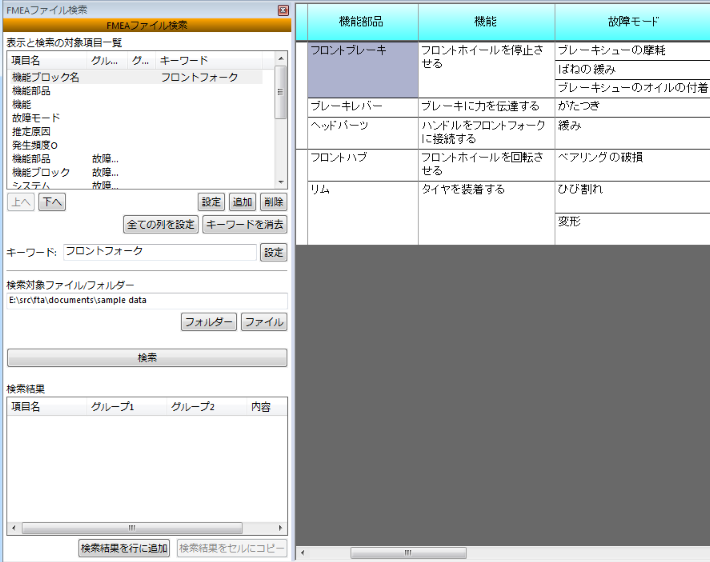The width and height of the screenshot is (710, 562).
Task: Select the 故障モード row in the item list
Action: click(37, 118)
